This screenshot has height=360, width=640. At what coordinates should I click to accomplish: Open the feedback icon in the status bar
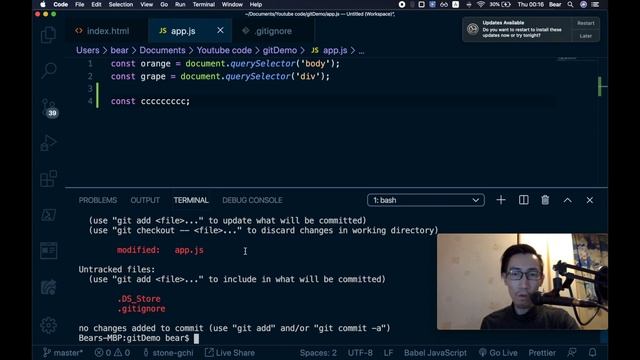pos(572,353)
